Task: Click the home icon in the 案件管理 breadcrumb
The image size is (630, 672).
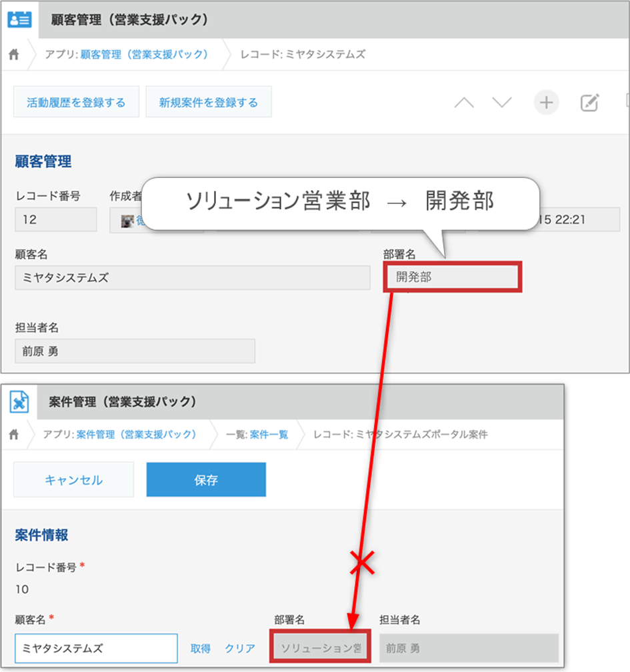Action: [13, 435]
